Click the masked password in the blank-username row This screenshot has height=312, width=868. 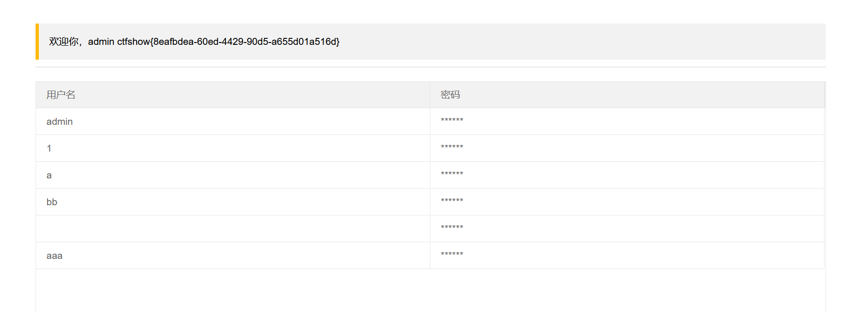click(452, 228)
